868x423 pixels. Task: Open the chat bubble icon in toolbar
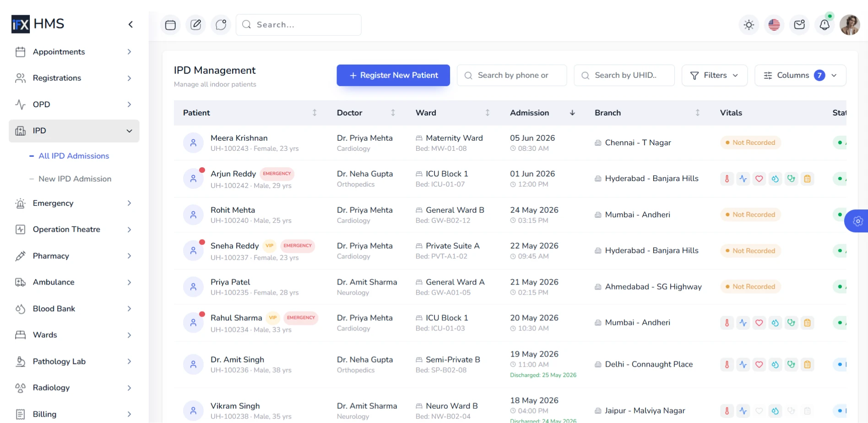point(221,25)
